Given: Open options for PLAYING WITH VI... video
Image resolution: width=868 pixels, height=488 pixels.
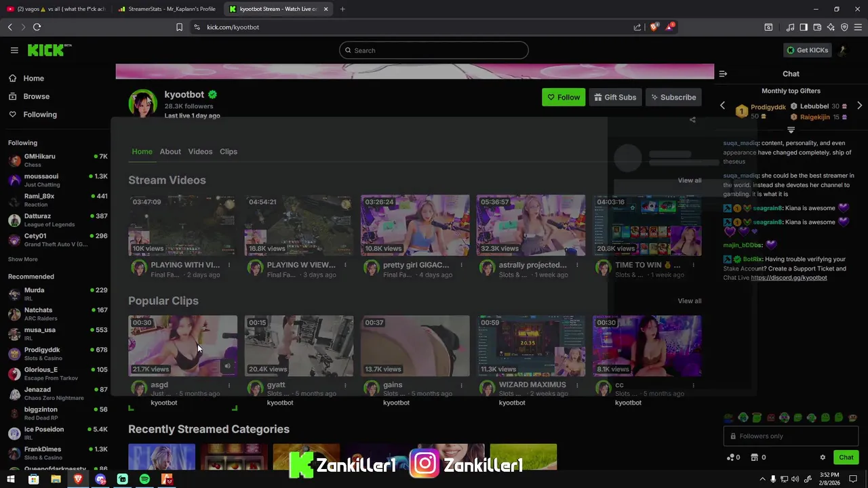Looking at the screenshot, I should (x=229, y=265).
